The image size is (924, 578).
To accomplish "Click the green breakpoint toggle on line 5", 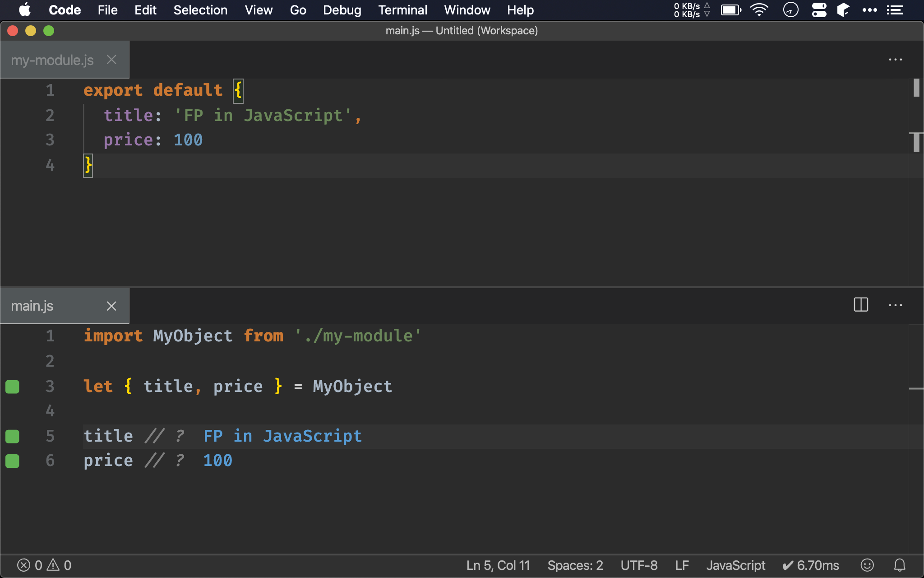I will [x=13, y=436].
